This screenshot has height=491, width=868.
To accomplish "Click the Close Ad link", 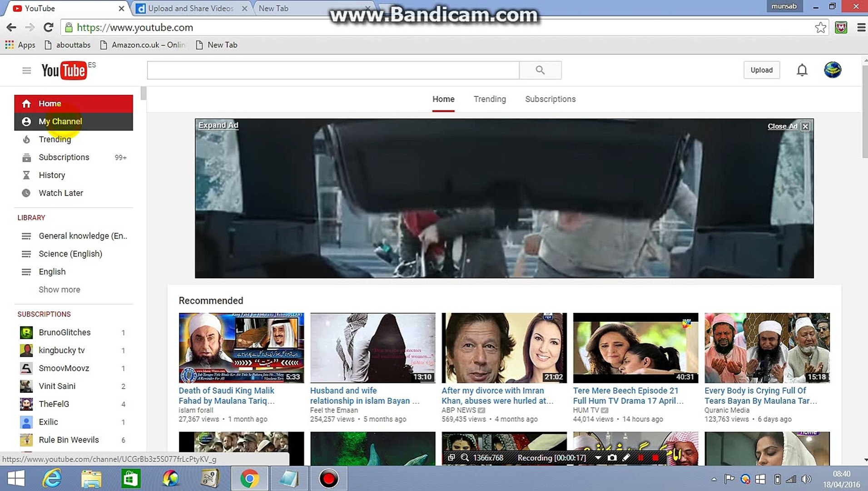I will pyautogui.click(x=782, y=126).
